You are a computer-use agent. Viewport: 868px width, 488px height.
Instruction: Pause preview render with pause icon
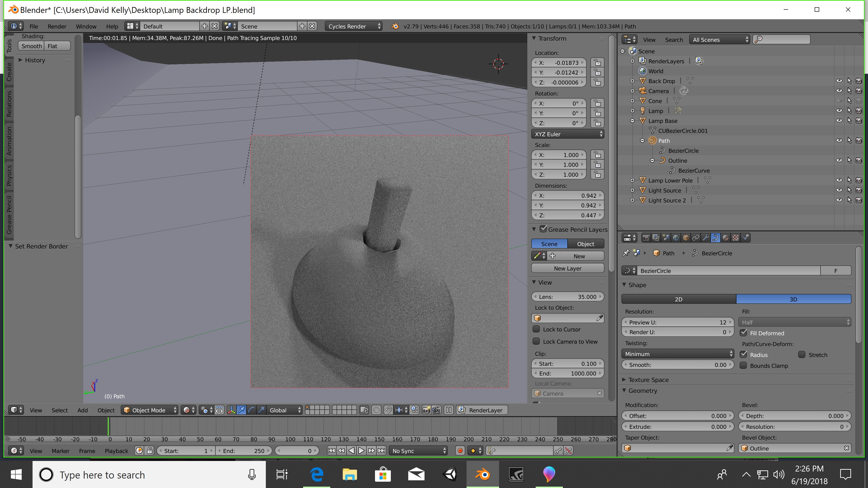[448, 410]
